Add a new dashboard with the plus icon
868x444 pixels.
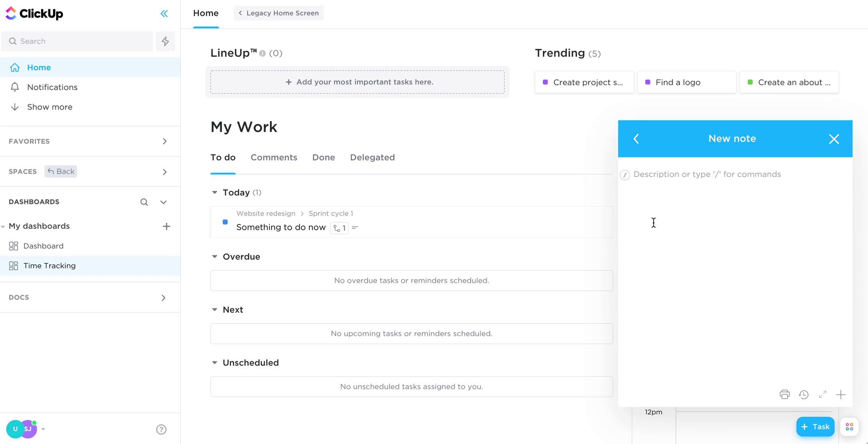[x=166, y=226]
